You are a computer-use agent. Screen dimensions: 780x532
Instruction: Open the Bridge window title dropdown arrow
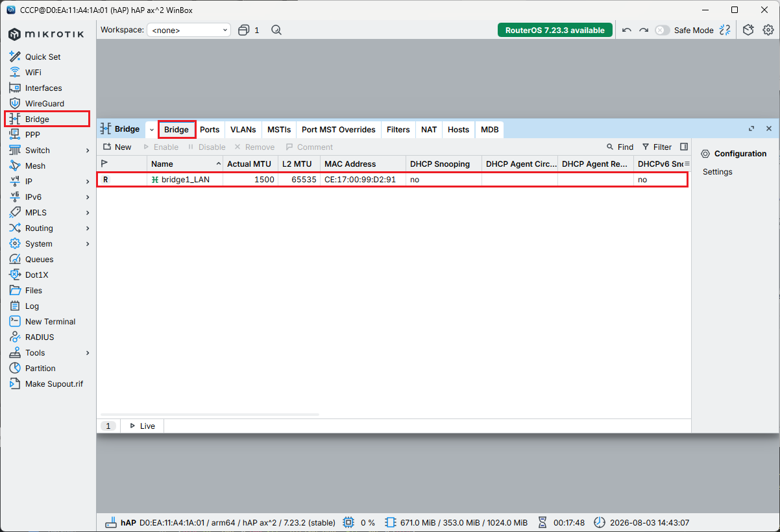tap(151, 130)
